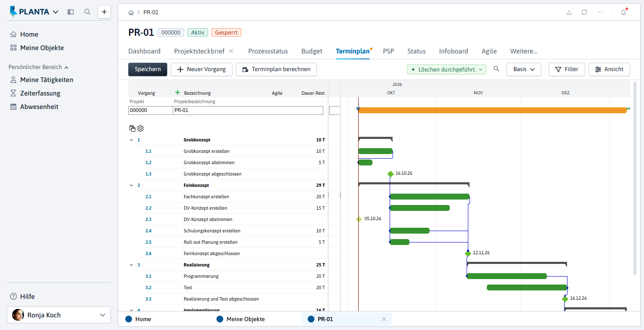Open the Basis dropdown
644x330 pixels.
pyautogui.click(x=524, y=69)
